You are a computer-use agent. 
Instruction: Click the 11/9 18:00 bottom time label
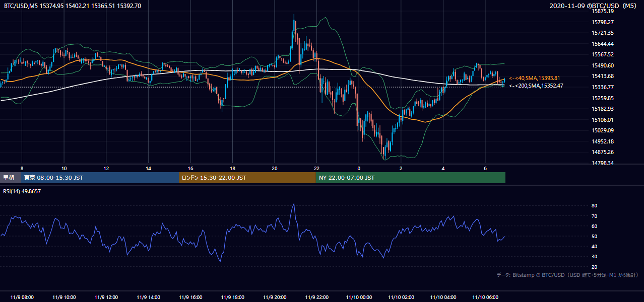232,297
